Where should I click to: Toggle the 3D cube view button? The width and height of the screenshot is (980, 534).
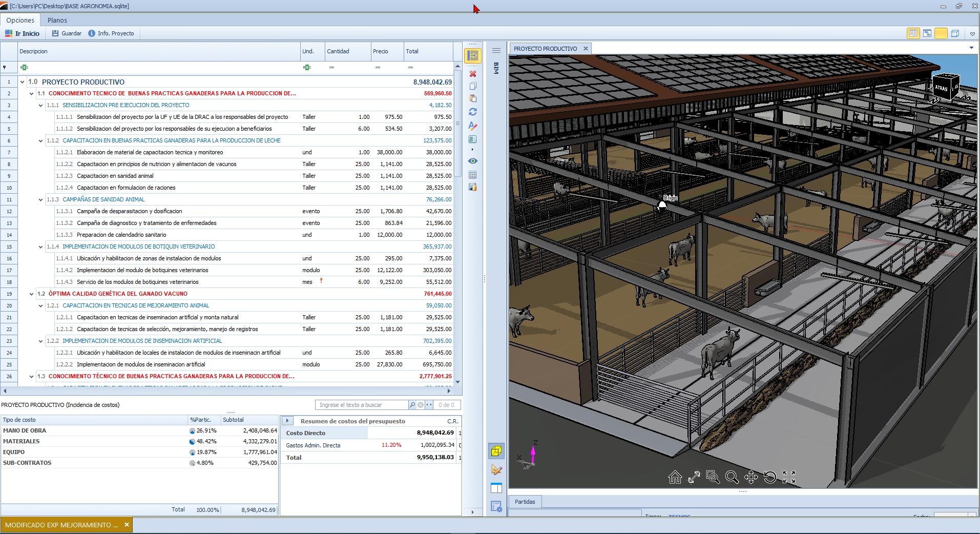tap(496, 451)
